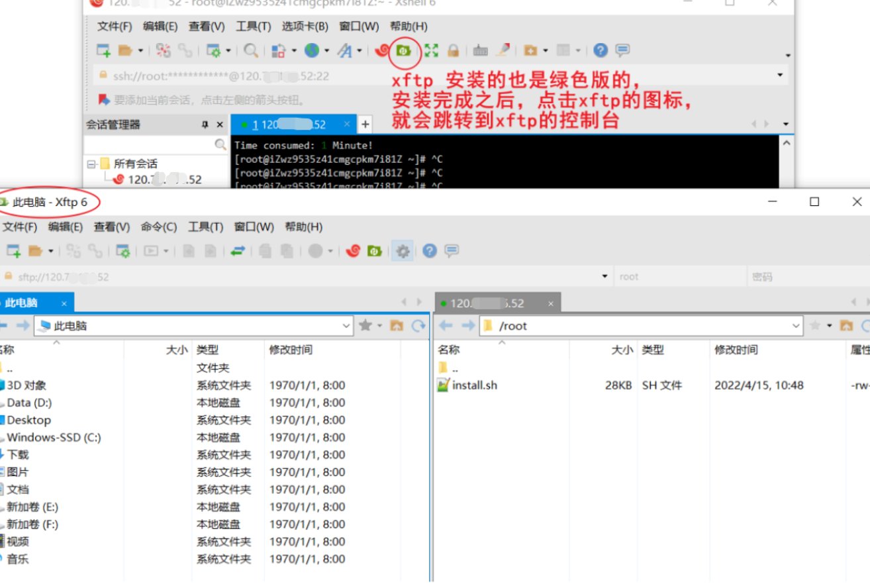Open dropdown arrow beside Xshell globe icon
This screenshot has width=870, height=588.
(326, 50)
